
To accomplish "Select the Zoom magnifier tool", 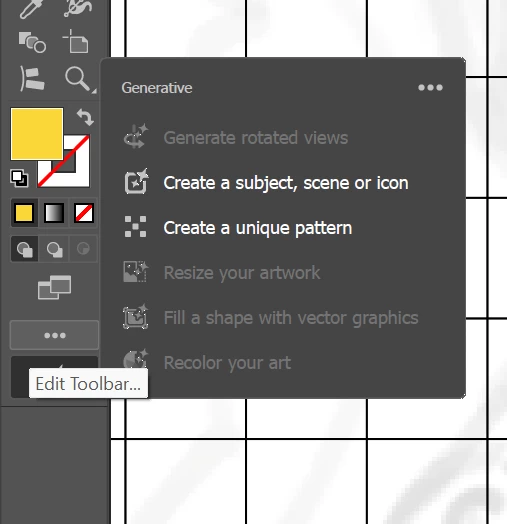I will point(78,79).
